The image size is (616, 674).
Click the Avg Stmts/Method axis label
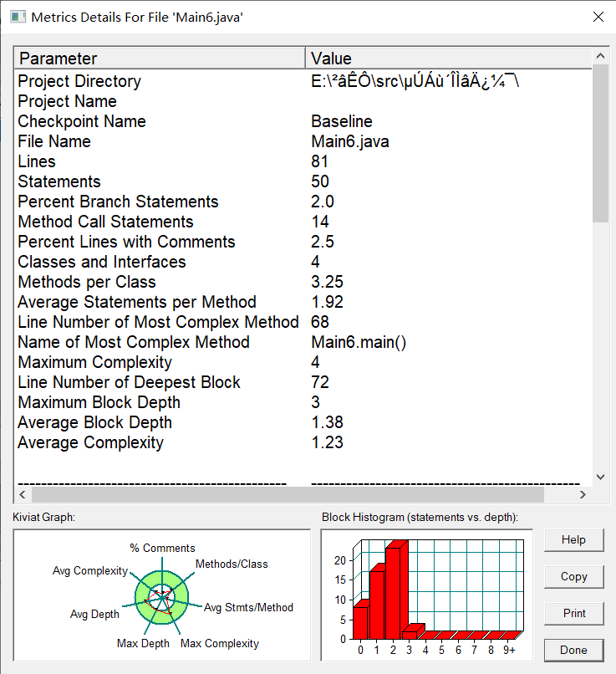[248, 607]
